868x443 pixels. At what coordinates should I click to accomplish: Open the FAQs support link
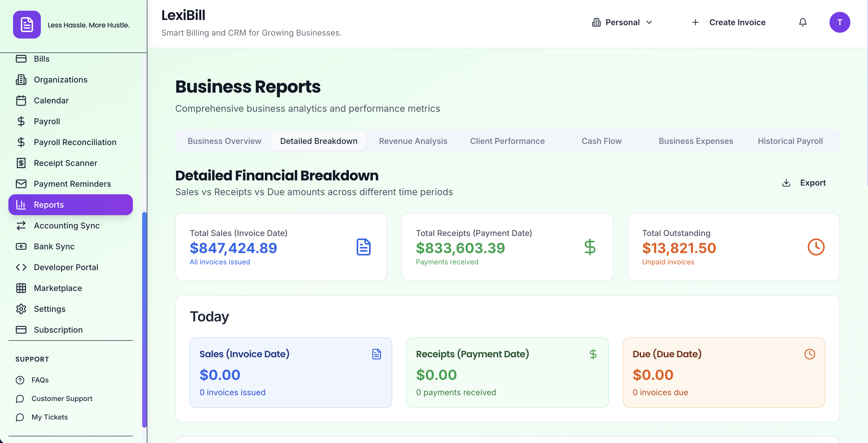[40, 380]
